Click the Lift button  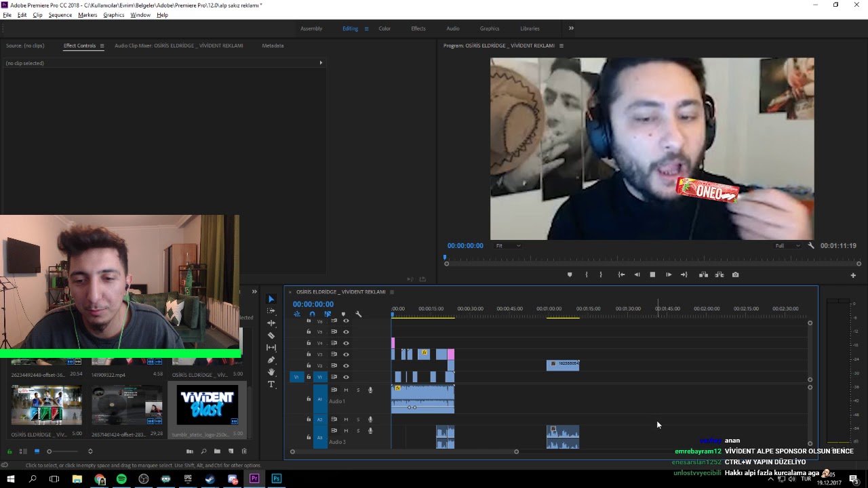[x=704, y=274]
